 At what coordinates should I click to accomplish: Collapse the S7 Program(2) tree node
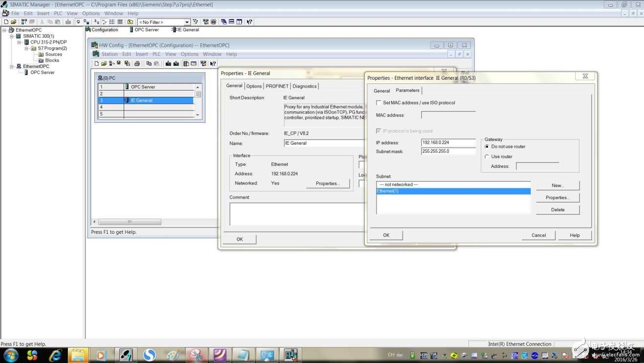26,48
